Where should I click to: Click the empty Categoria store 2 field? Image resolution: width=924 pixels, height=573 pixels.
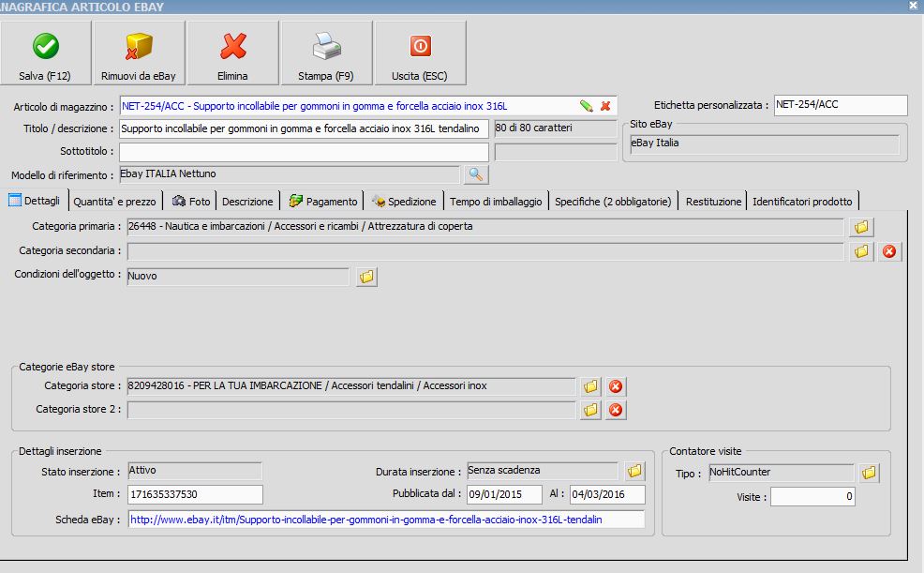click(351, 410)
